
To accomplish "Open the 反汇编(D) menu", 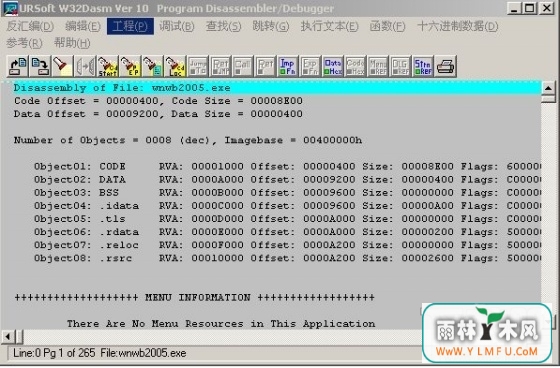I will click(x=30, y=26).
